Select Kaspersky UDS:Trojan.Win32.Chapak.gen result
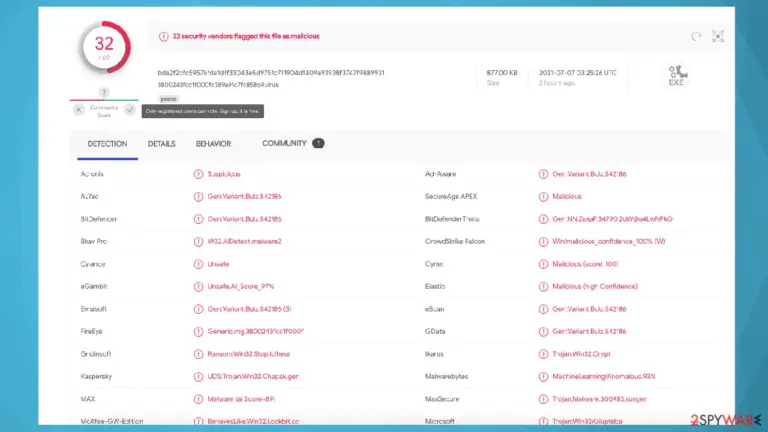 253,377
